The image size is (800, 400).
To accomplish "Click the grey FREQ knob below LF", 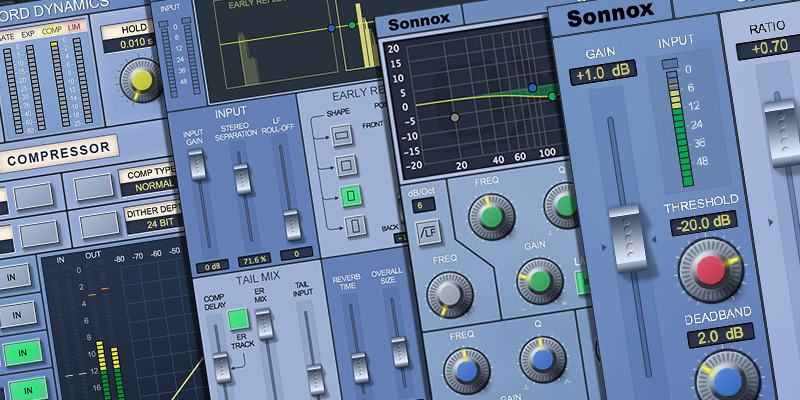I will [449, 294].
